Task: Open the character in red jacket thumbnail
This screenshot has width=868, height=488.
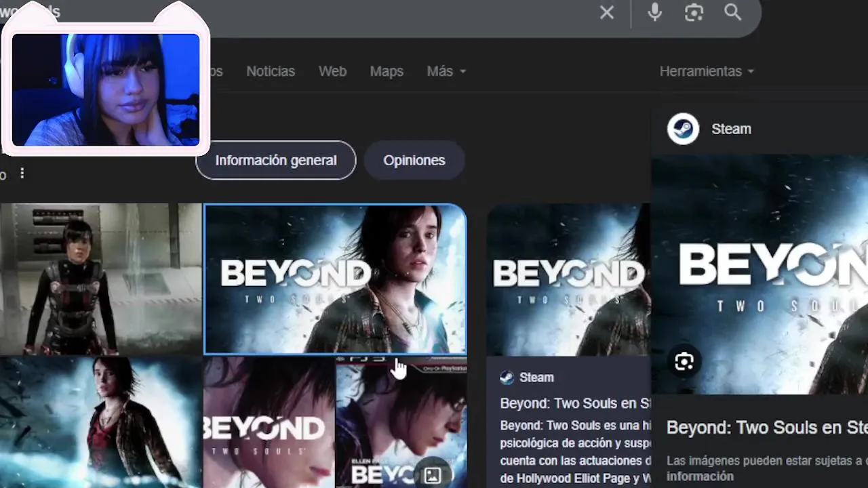Action: (100, 423)
